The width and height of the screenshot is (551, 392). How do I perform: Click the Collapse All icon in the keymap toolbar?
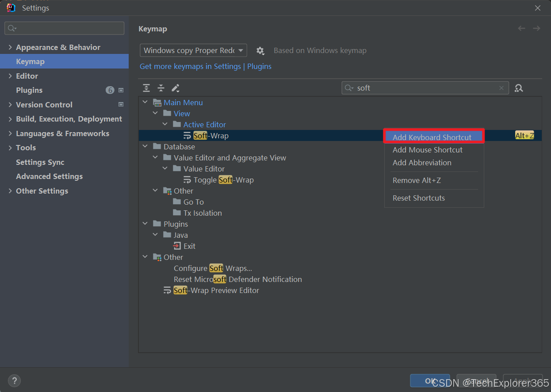[161, 88]
